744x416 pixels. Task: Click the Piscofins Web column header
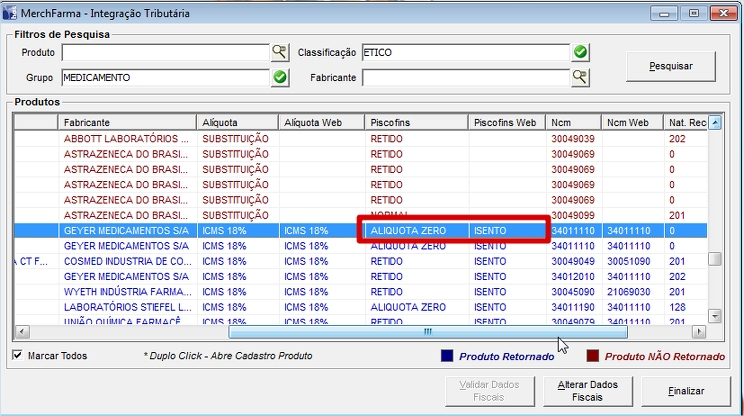[x=506, y=122]
